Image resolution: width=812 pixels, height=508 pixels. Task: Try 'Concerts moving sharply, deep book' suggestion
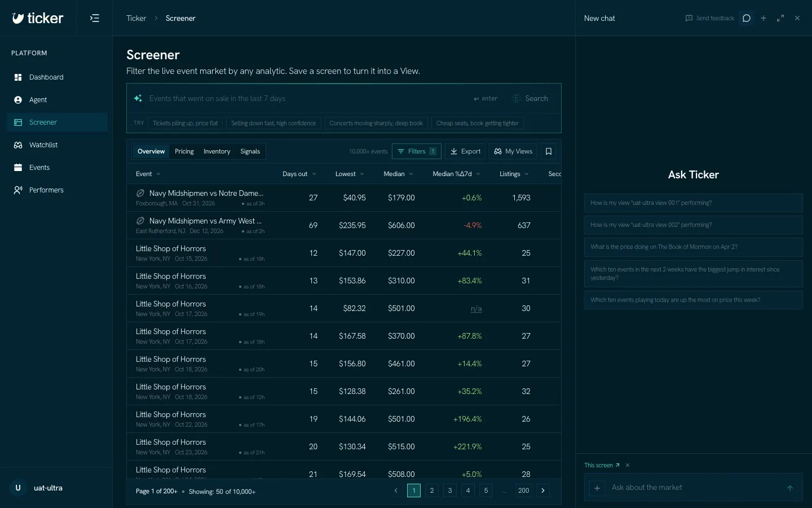(x=376, y=123)
